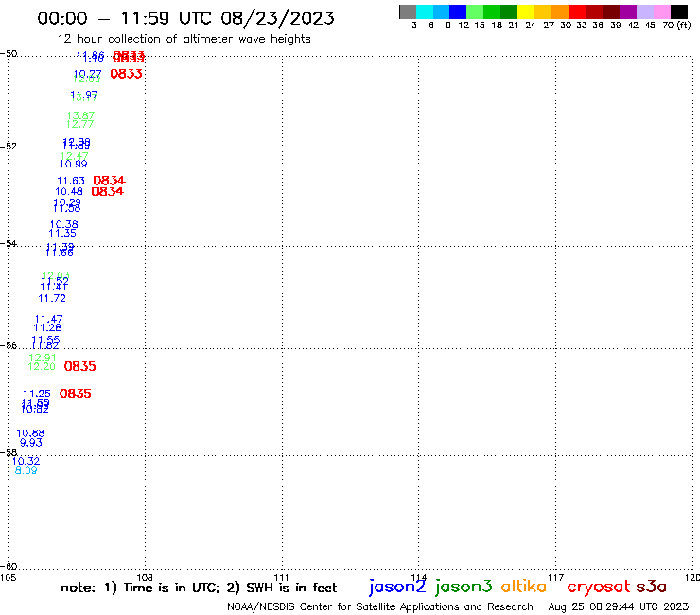Click light blue wave height 8.09
The height and width of the screenshot is (615, 700).
26,471
